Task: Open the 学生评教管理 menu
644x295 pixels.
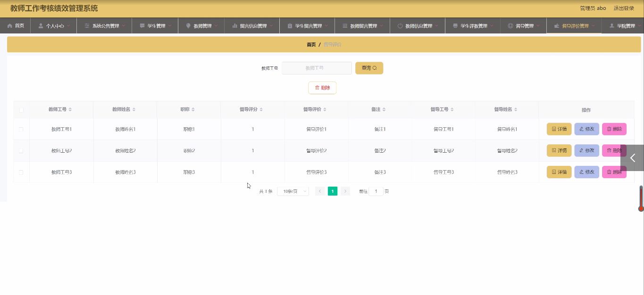Action: (473, 26)
